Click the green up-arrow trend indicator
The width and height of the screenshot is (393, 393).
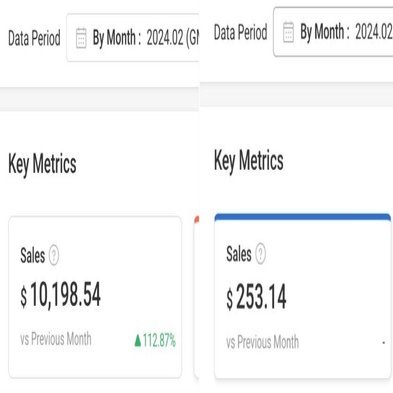[x=138, y=340]
